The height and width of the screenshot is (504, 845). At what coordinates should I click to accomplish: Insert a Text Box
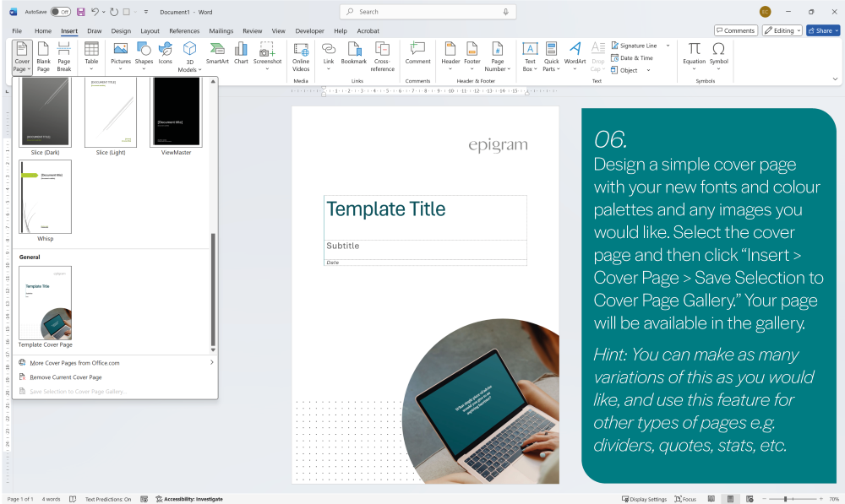pos(530,57)
